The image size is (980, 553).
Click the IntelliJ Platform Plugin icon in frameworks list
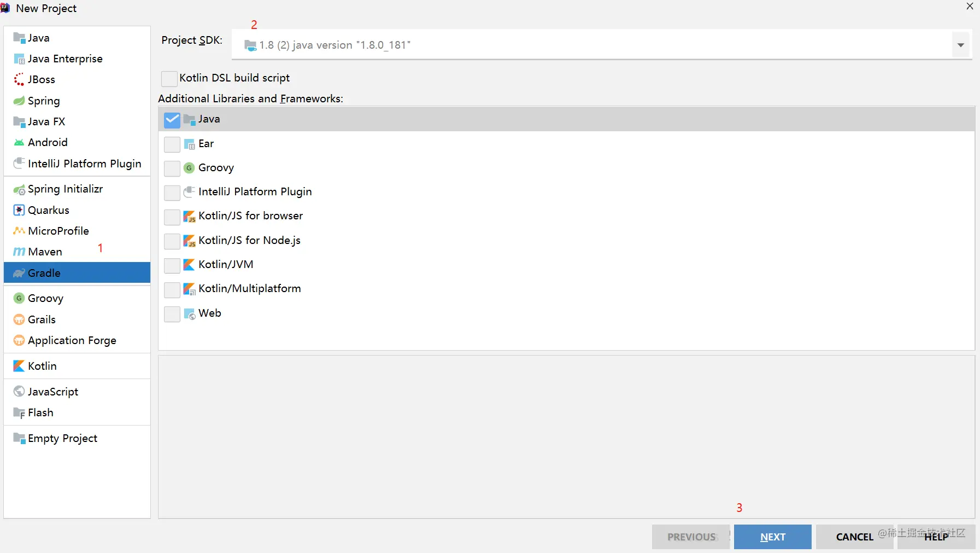click(190, 191)
